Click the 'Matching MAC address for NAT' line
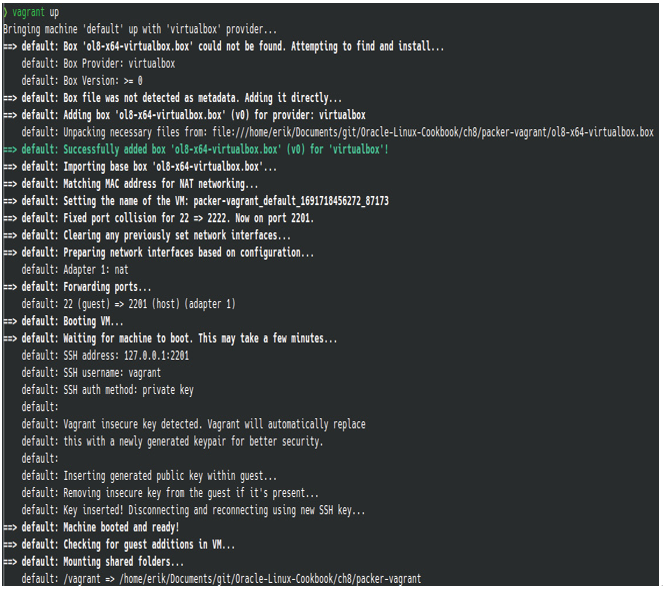This screenshot has width=664, height=590. tap(131, 184)
